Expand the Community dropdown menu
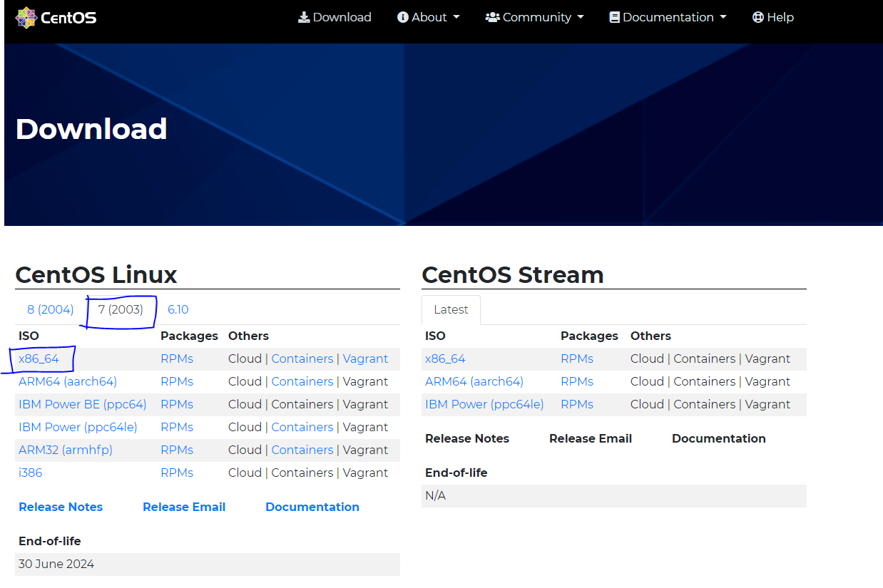The height and width of the screenshot is (588, 883). [534, 17]
